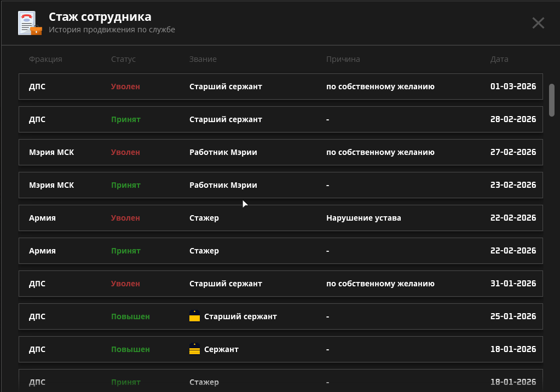Select the Мэрия МСК row dated 27-02-2026

point(280,152)
